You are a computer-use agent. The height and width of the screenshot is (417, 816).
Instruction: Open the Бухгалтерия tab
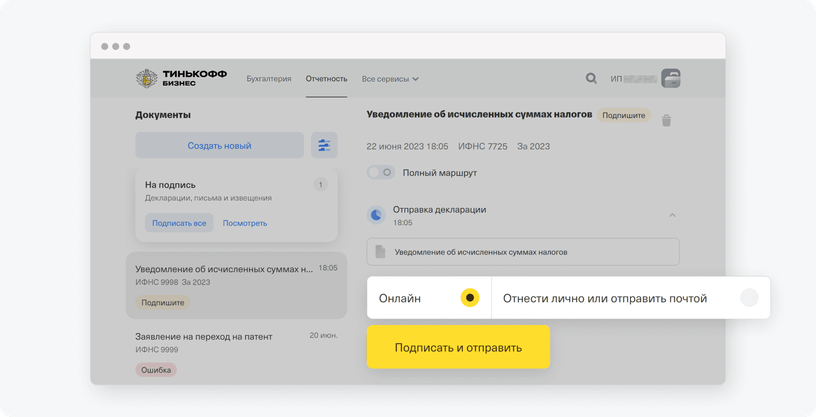pos(269,79)
